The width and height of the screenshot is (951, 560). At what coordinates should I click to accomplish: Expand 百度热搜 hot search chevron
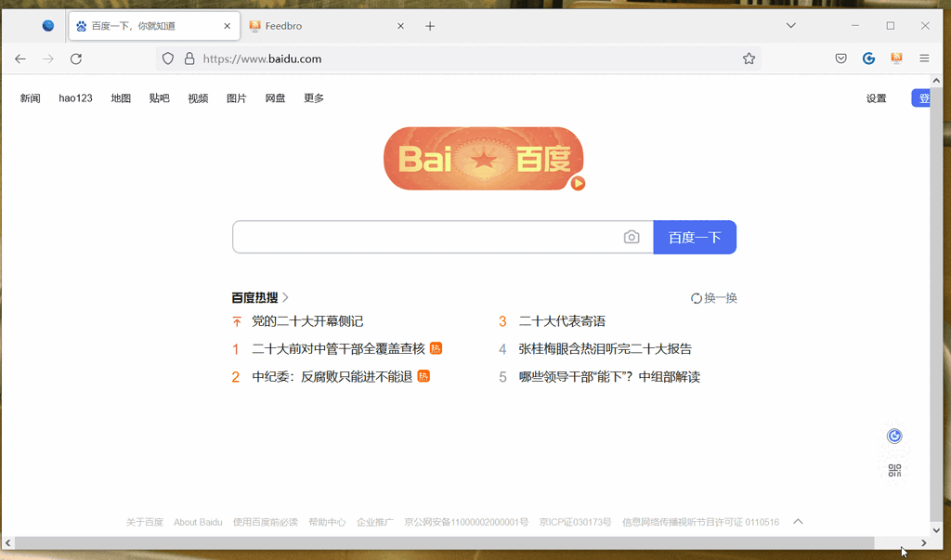pyautogui.click(x=286, y=297)
